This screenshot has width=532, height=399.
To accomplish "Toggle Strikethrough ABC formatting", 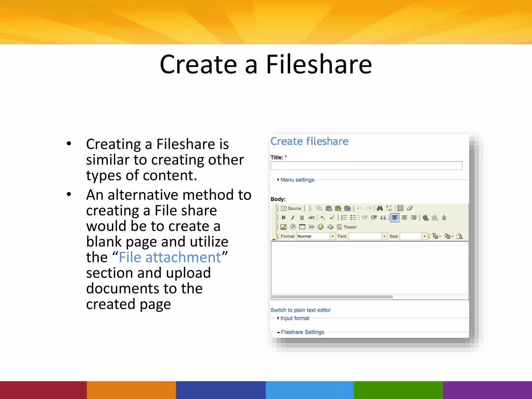I will (311, 218).
